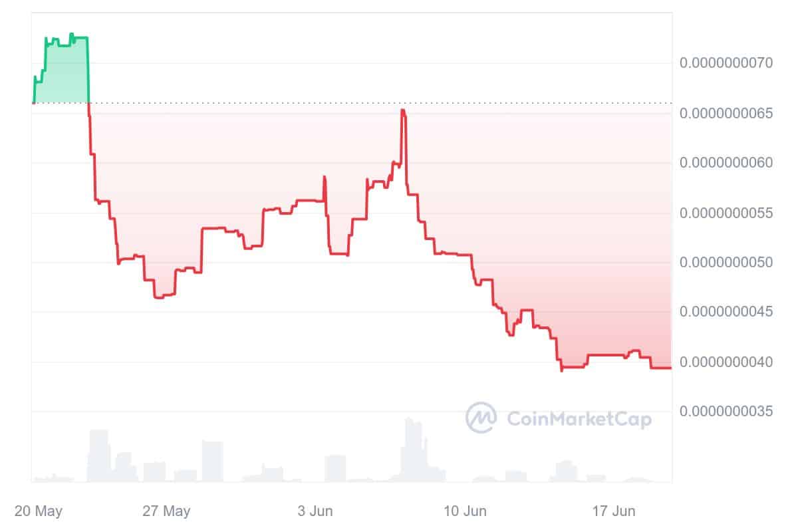Select the 27 May date label

click(x=167, y=511)
